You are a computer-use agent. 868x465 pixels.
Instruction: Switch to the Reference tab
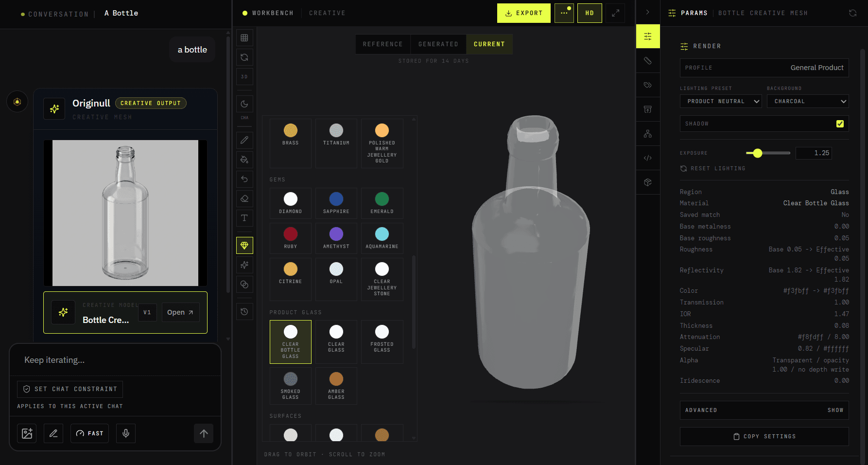pos(383,44)
